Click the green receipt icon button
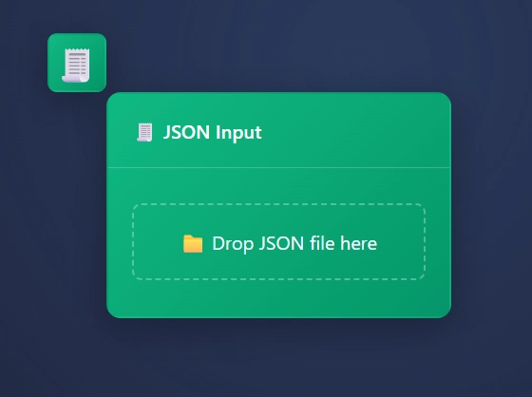532x397 pixels. pyautogui.click(x=77, y=63)
